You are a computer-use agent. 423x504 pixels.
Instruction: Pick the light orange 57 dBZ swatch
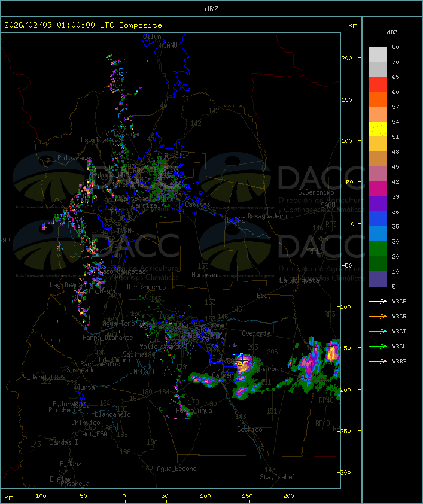pyautogui.click(x=378, y=114)
